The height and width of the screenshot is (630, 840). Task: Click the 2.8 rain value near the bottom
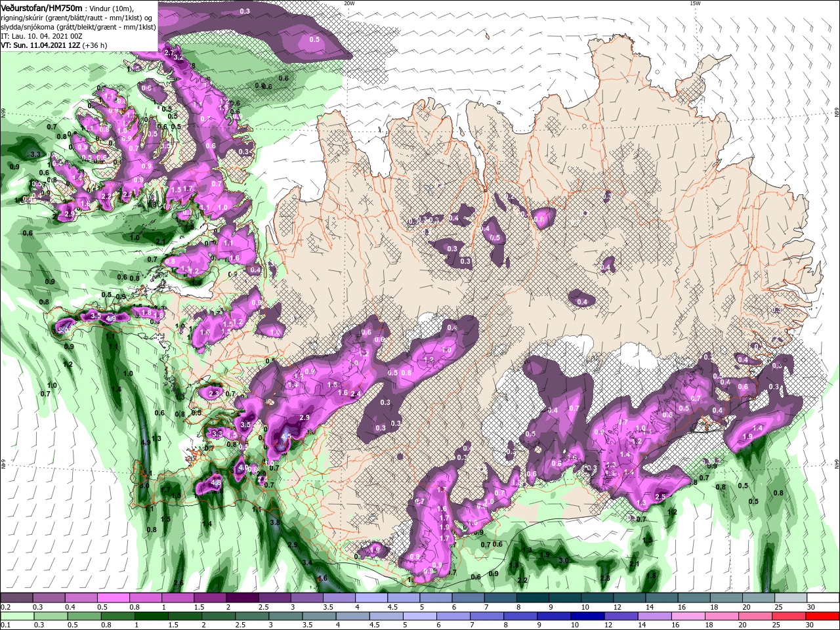[605, 578]
